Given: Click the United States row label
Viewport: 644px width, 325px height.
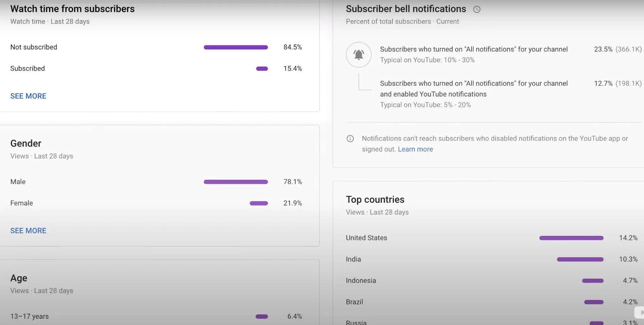Looking at the screenshot, I should [367, 238].
